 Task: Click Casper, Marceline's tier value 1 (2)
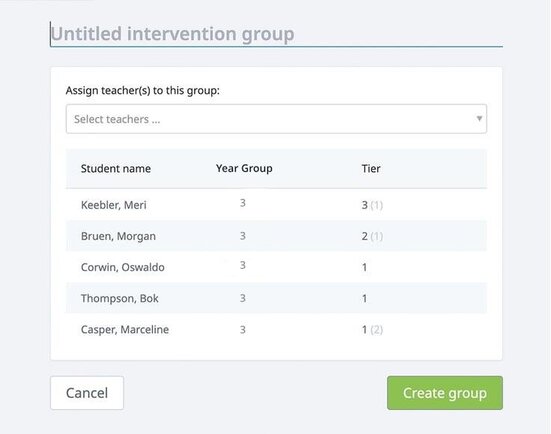tap(372, 330)
